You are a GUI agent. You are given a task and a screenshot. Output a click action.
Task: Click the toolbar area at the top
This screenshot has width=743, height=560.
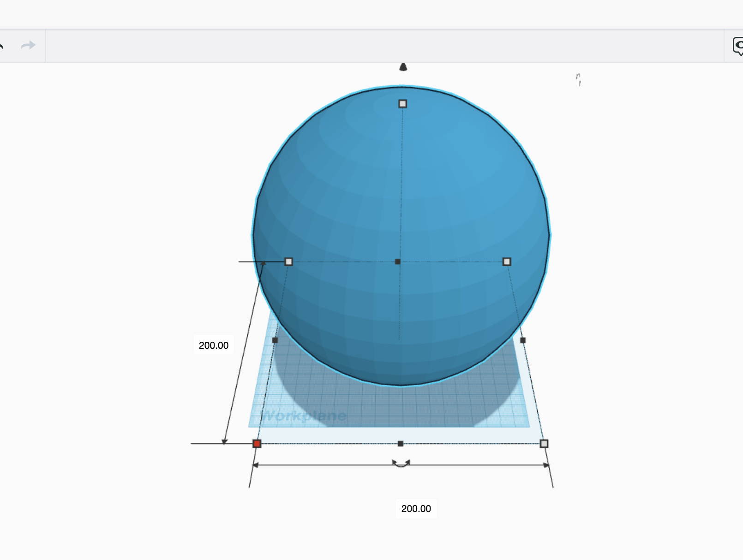point(369,45)
